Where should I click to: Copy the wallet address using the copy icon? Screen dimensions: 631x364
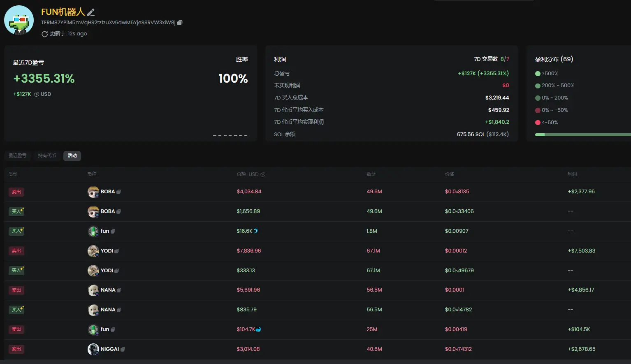pos(180,23)
